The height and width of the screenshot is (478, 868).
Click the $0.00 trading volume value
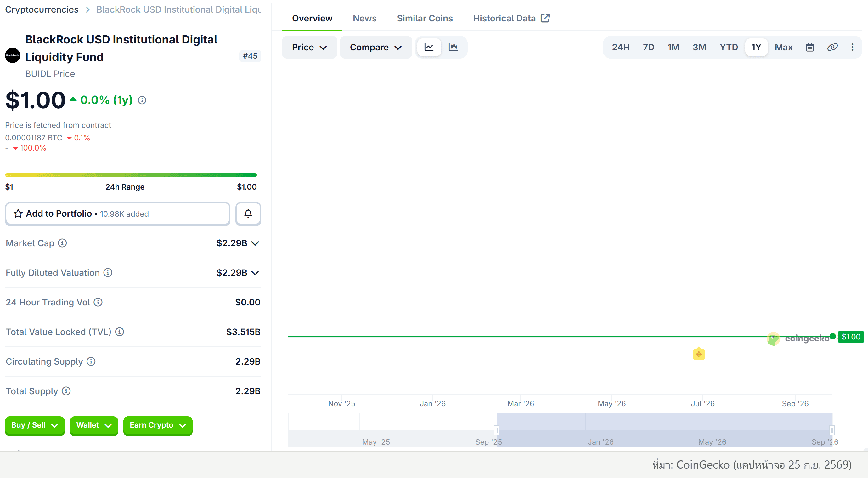click(x=248, y=302)
